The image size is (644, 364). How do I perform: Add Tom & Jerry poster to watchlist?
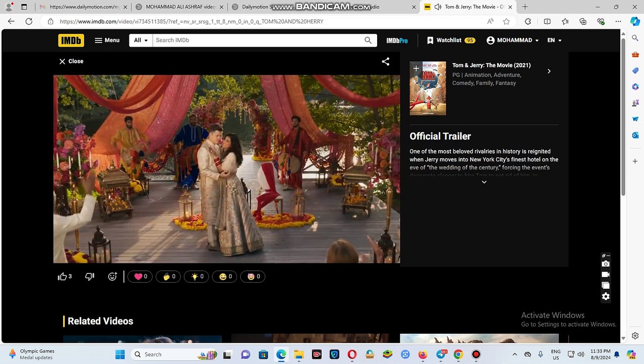pyautogui.click(x=416, y=68)
